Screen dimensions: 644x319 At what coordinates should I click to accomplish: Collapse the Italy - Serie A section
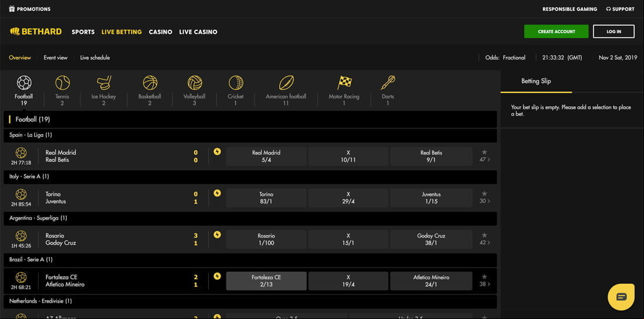pos(250,176)
